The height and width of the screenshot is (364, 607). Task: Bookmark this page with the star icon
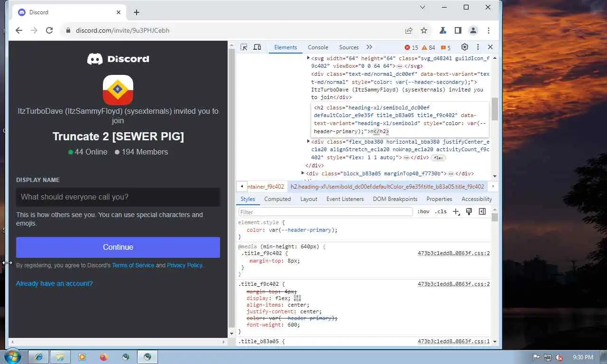(x=424, y=30)
